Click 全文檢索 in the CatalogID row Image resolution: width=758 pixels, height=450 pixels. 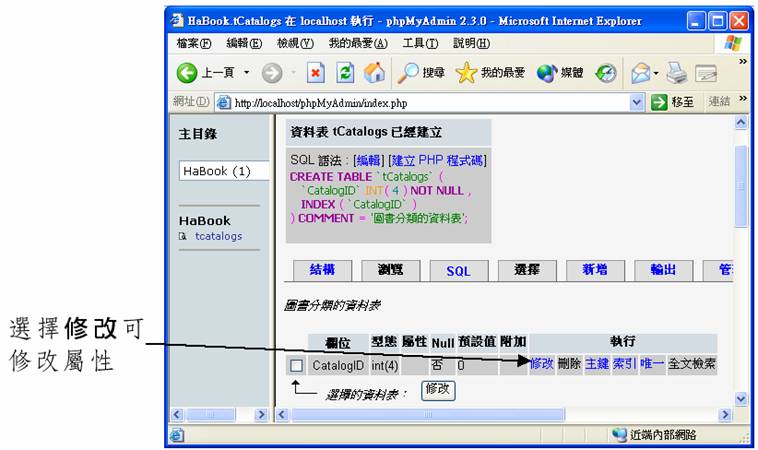pyautogui.click(x=692, y=363)
